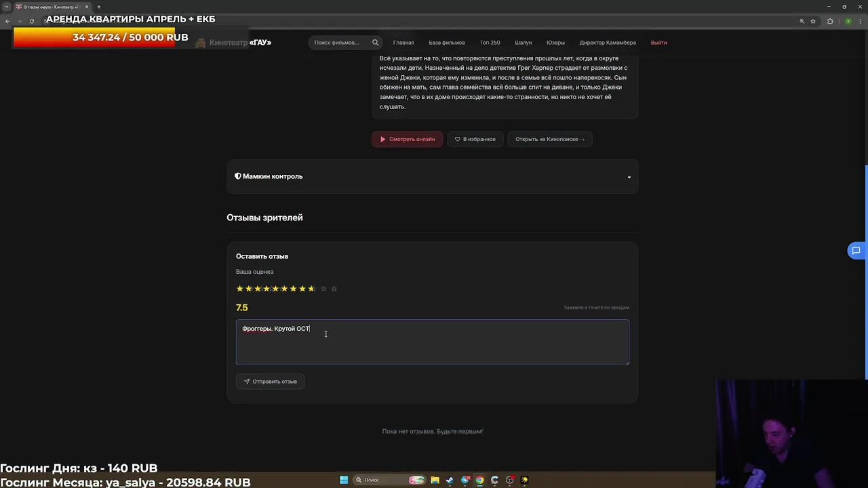Close the current browser tab
Image resolution: width=868 pixels, height=488 pixels.
[87, 7]
